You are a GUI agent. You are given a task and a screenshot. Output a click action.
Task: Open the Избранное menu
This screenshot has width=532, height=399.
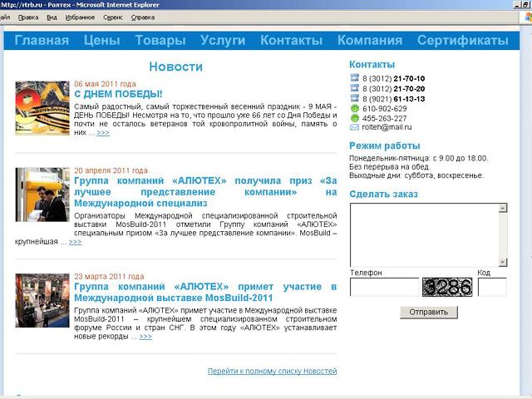pyautogui.click(x=80, y=17)
